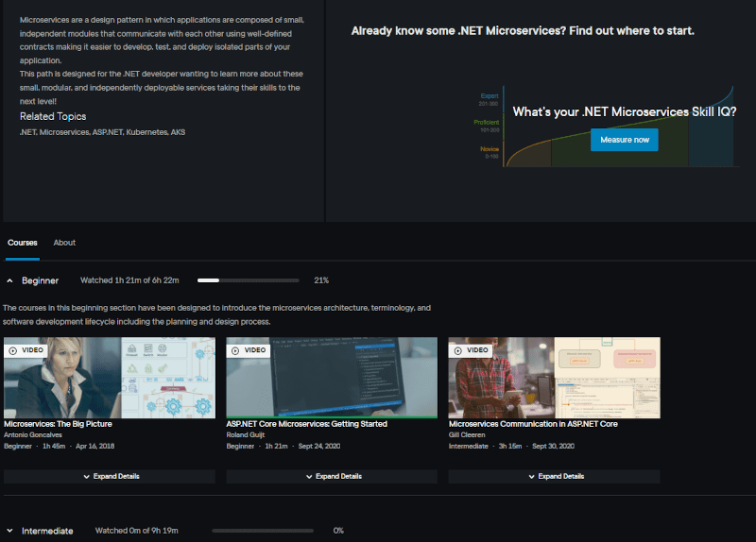Image resolution: width=756 pixels, height=542 pixels.
Task: Click 'Watched 0m of 9h 19m' text
Action: pyautogui.click(x=136, y=531)
